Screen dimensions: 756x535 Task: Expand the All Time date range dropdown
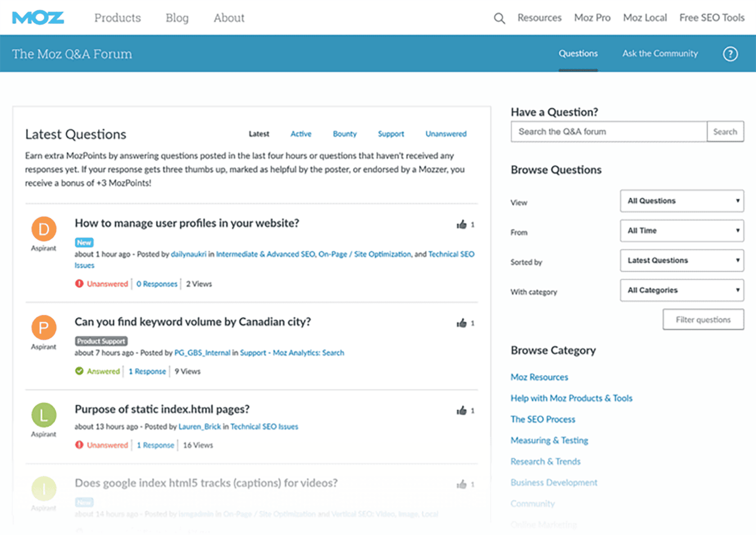(x=681, y=231)
